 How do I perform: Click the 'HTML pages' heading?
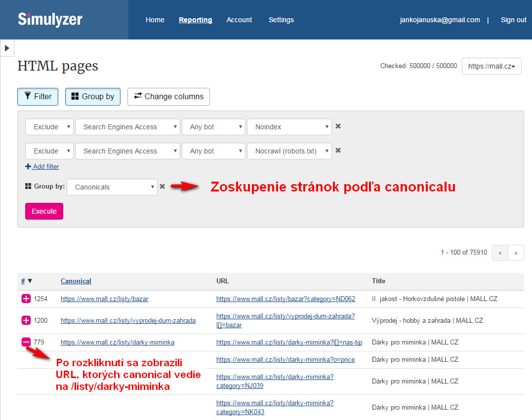58,66
